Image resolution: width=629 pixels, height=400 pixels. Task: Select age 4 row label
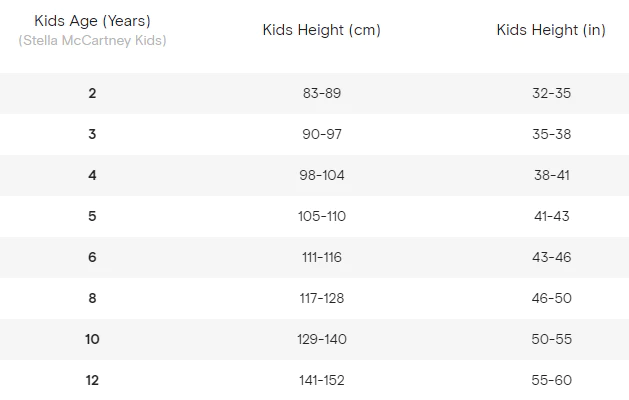(92, 175)
